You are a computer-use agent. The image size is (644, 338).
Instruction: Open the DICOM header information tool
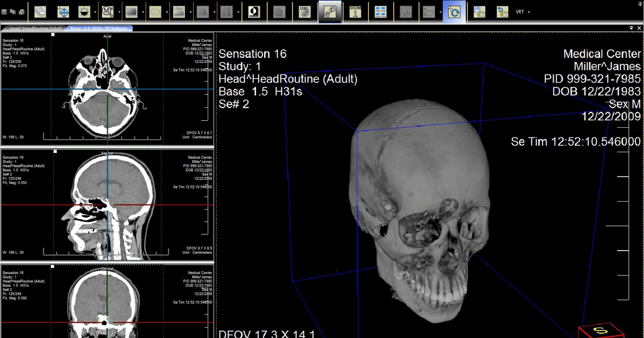(x=354, y=11)
